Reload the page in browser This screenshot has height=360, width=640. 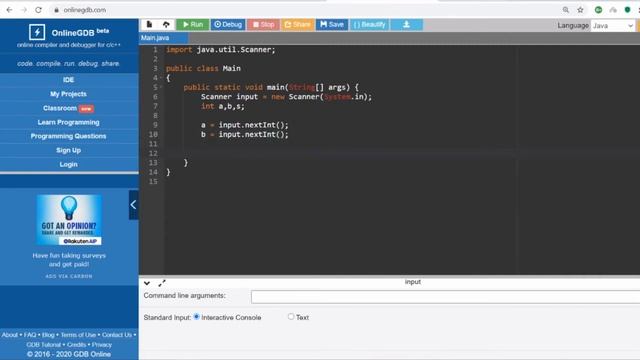click(x=38, y=10)
